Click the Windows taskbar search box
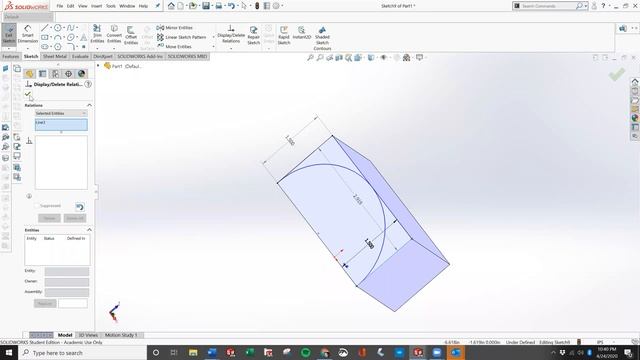This screenshot has height=360, width=640. [83, 353]
